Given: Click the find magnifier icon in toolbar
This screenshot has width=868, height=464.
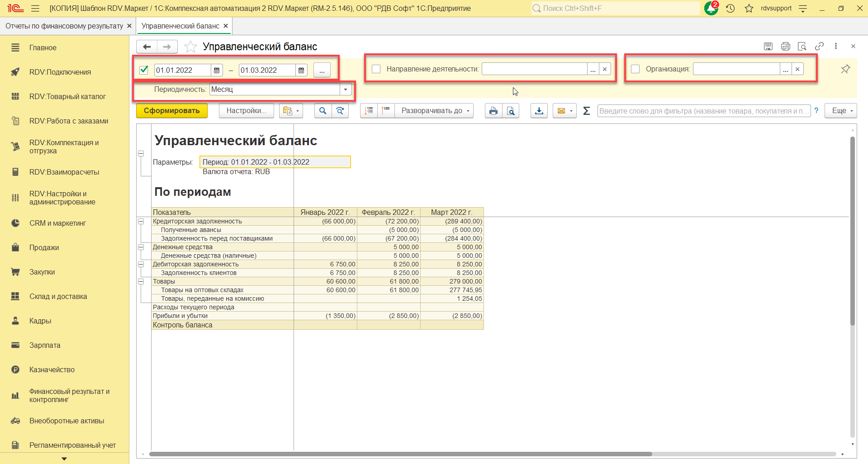Looking at the screenshot, I should click(x=323, y=111).
